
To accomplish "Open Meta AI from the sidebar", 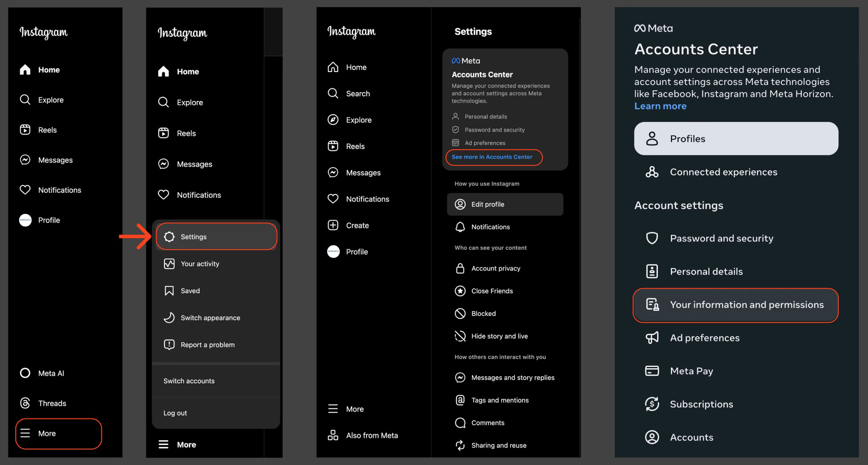I will coord(25,373).
